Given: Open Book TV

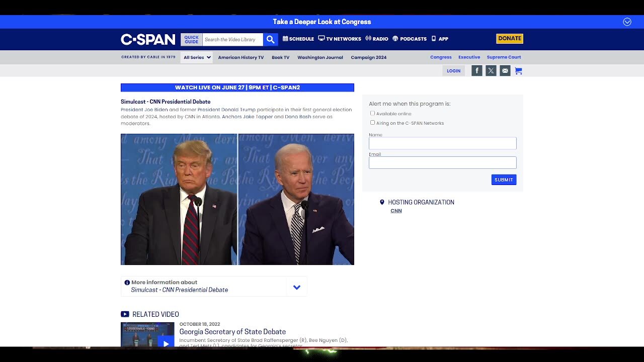Looking at the screenshot, I should point(281,57).
